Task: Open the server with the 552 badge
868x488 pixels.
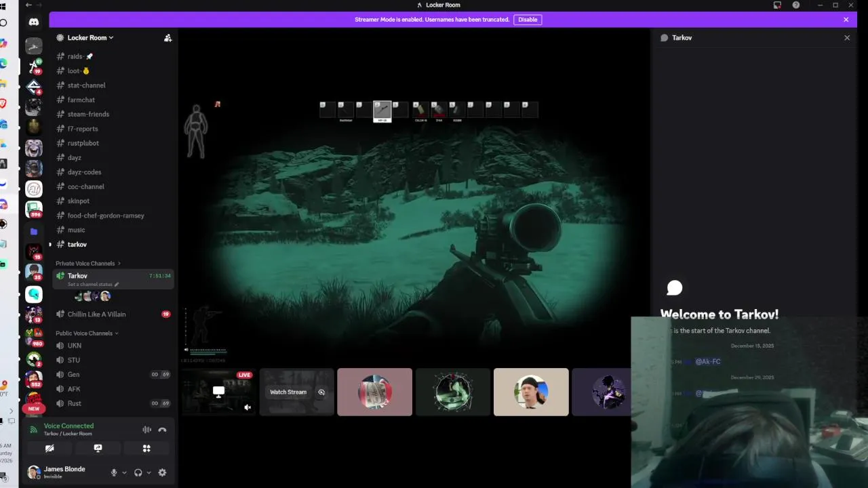Action: coord(34,378)
